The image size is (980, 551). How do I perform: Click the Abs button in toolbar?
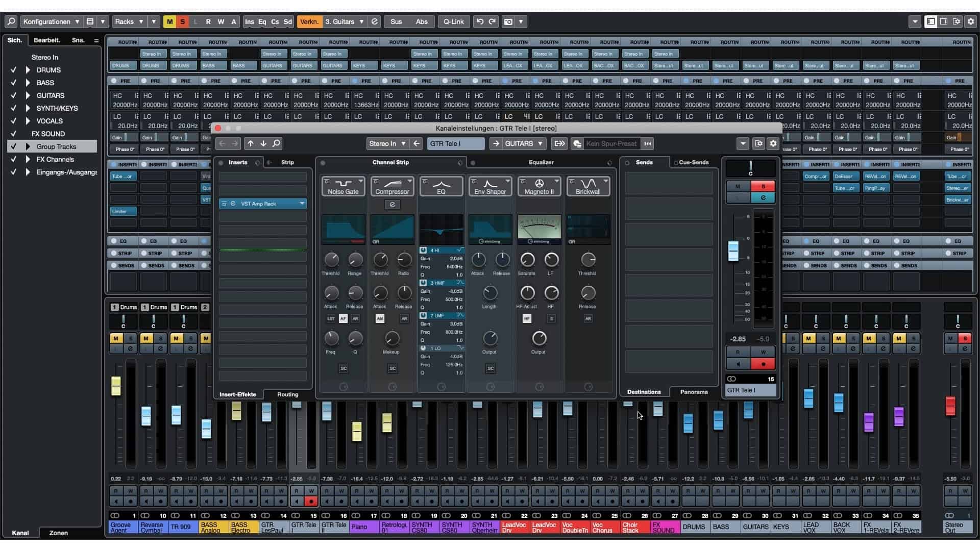point(422,21)
